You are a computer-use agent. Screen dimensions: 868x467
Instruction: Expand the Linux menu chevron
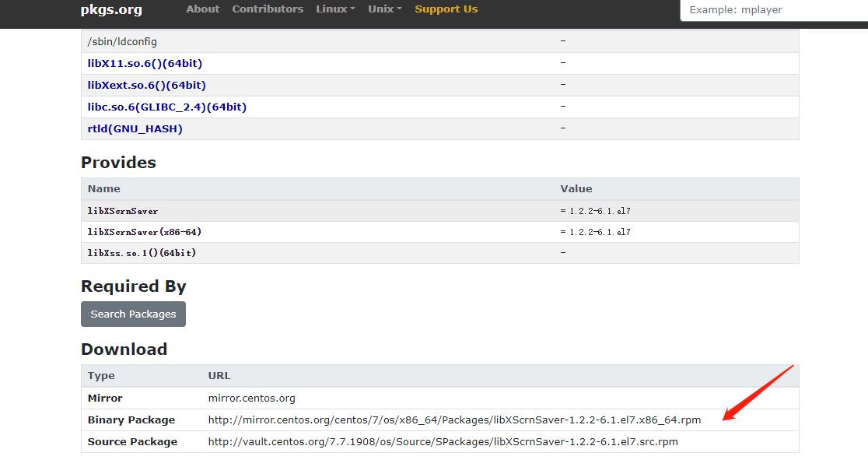354,9
